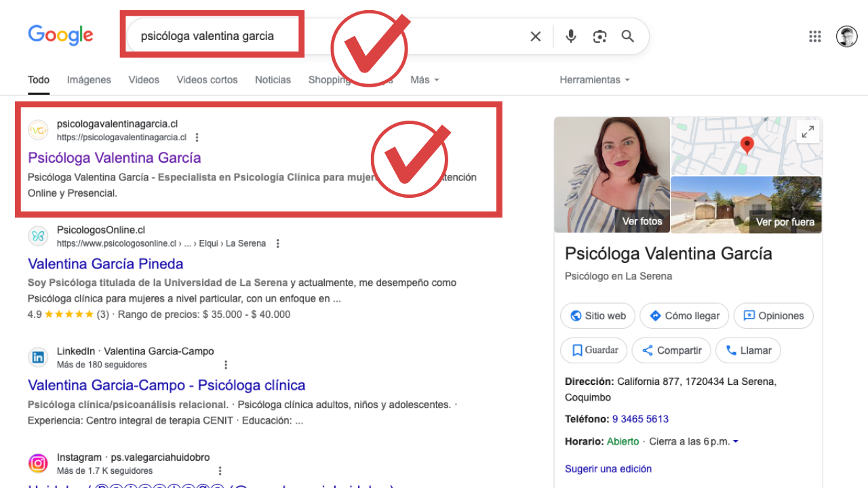Screen dimensions: 868x488
Task: Click 'Más de 1.7 K seguidores' text
Action: 104,470
